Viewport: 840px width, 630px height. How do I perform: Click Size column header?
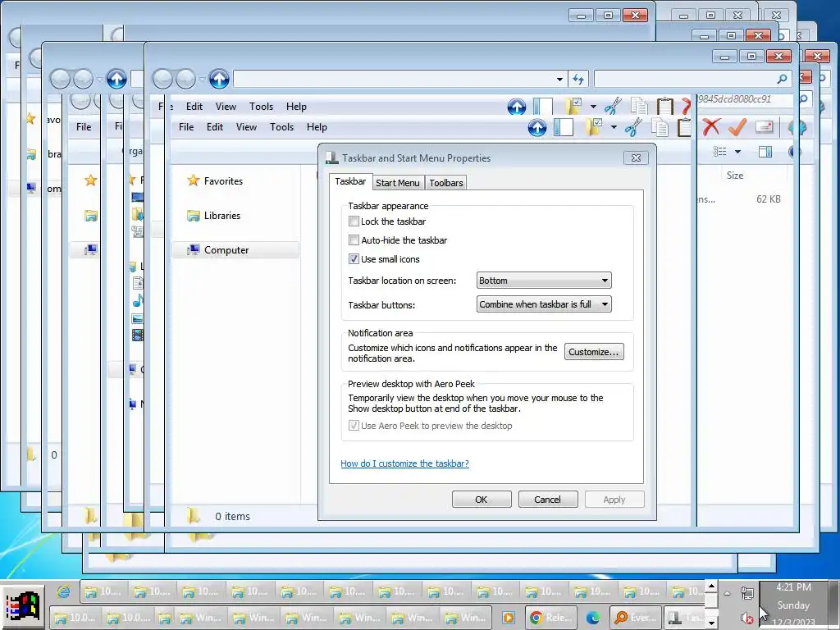(734, 176)
